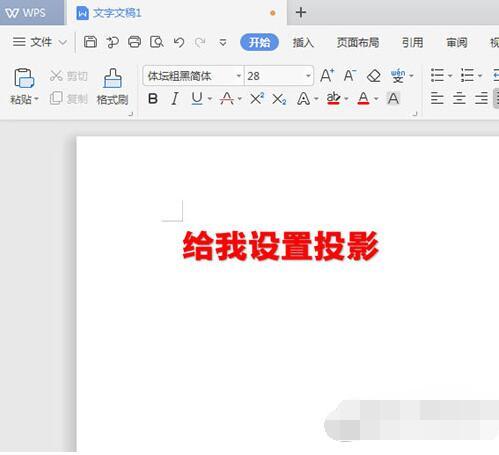
Task: Apply the red font color
Action: tap(363, 99)
